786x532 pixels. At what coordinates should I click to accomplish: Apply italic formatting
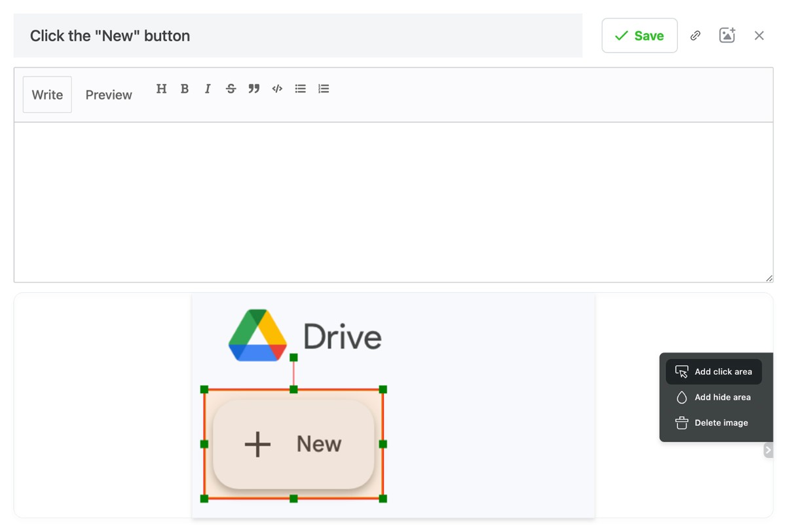(208, 89)
